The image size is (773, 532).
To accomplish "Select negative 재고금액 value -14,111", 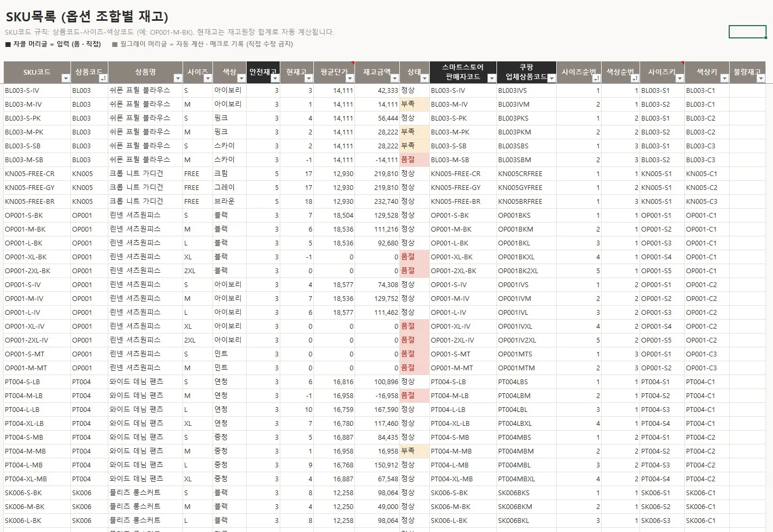I will coord(377,160).
